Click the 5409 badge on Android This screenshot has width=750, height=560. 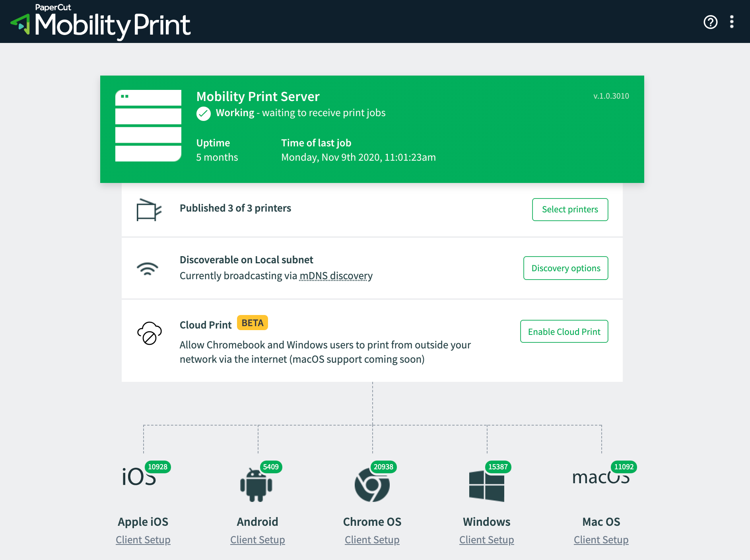[271, 467]
